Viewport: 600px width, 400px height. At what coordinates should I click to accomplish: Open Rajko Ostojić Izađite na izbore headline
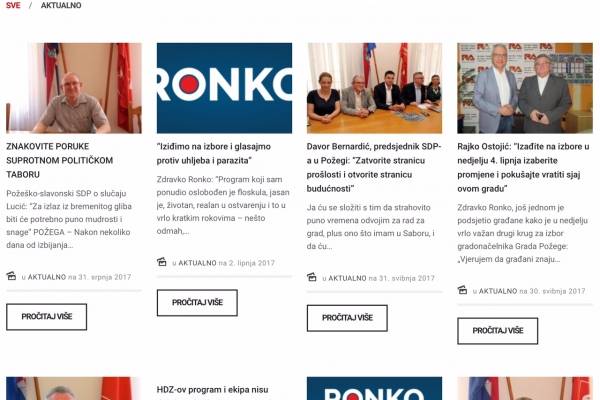coord(523,167)
